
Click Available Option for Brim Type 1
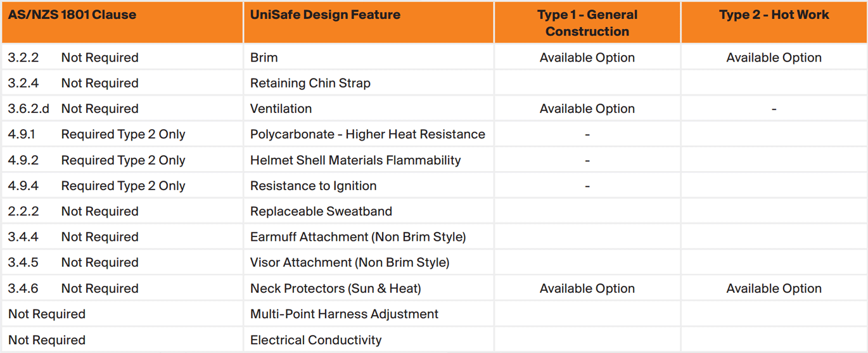pyautogui.click(x=587, y=57)
